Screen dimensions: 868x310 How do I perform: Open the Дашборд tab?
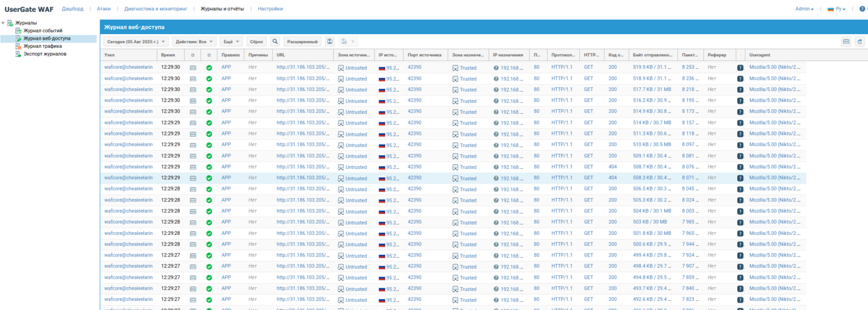tap(72, 9)
